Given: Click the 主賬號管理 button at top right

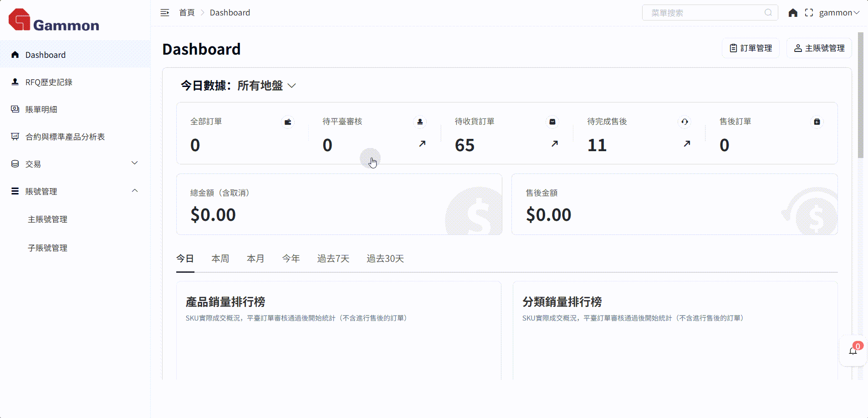Looking at the screenshot, I should click(819, 48).
